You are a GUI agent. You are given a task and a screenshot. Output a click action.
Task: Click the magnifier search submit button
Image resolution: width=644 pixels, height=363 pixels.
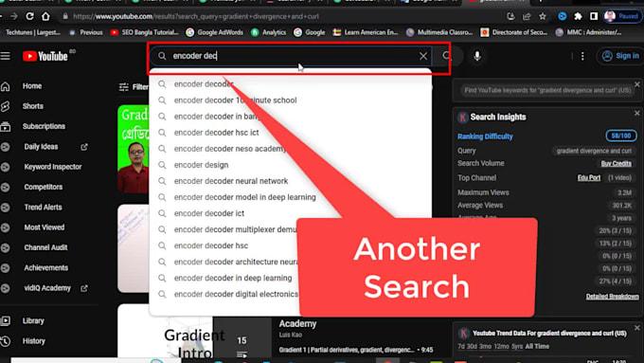(446, 56)
